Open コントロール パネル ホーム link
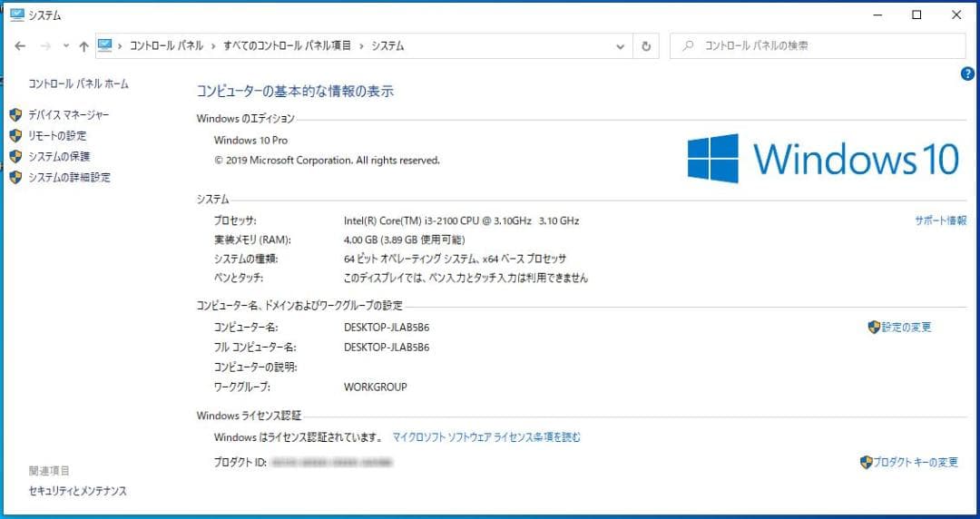Viewport: 980px width, 519px height. point(78,83)
